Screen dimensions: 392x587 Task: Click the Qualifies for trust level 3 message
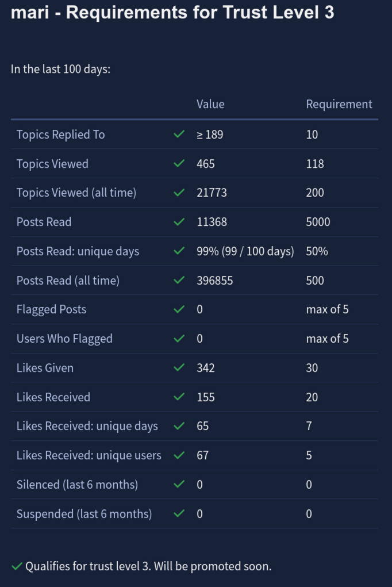click(x=148, y=566)
